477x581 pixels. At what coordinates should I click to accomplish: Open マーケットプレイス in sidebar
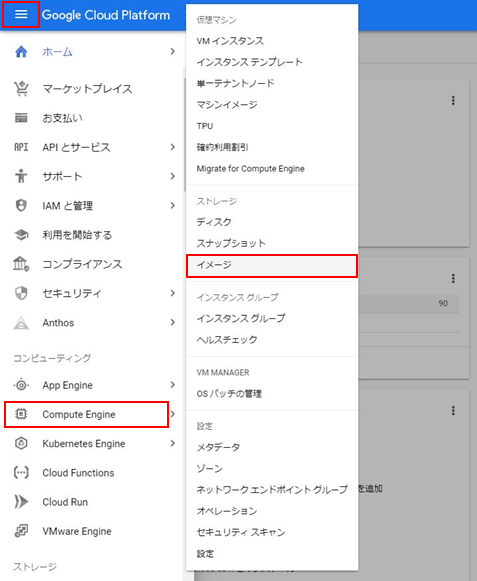coord(87,89)
